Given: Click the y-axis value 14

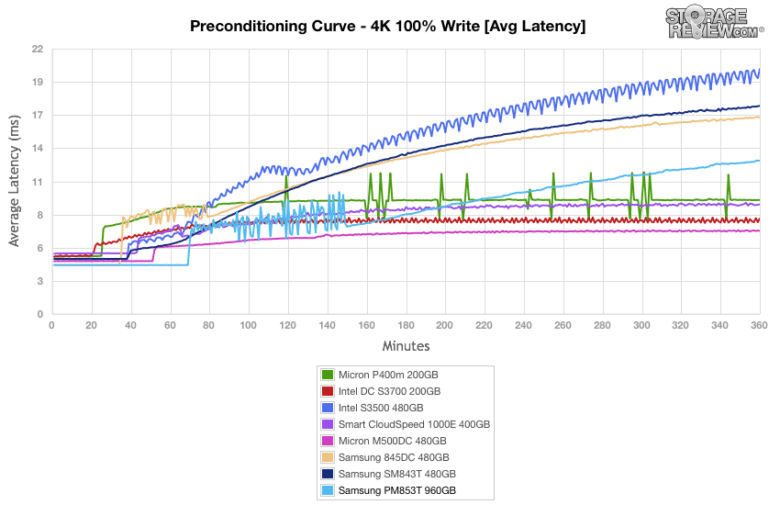Looking at the screenshot, I should coord(38,148).
